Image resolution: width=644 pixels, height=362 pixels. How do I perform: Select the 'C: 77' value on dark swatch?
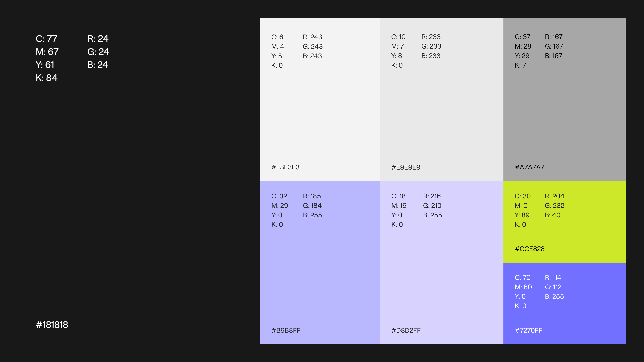pyautogui.click(x=47, y=39)
